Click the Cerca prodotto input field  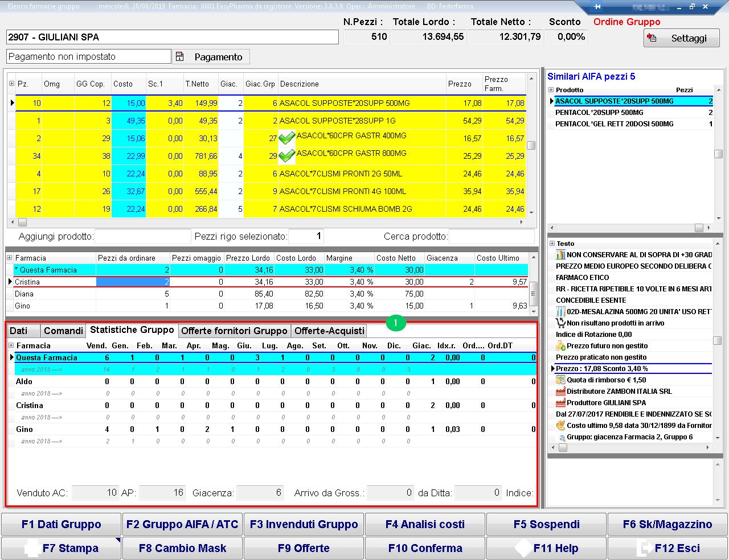tap(492, 236)
